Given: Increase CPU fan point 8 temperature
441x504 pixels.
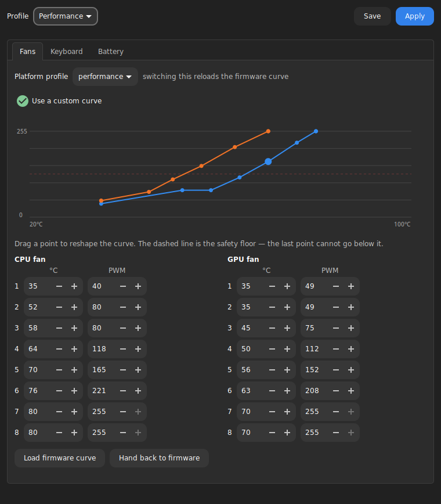Looking at the screenshot, I should (74, 433).
